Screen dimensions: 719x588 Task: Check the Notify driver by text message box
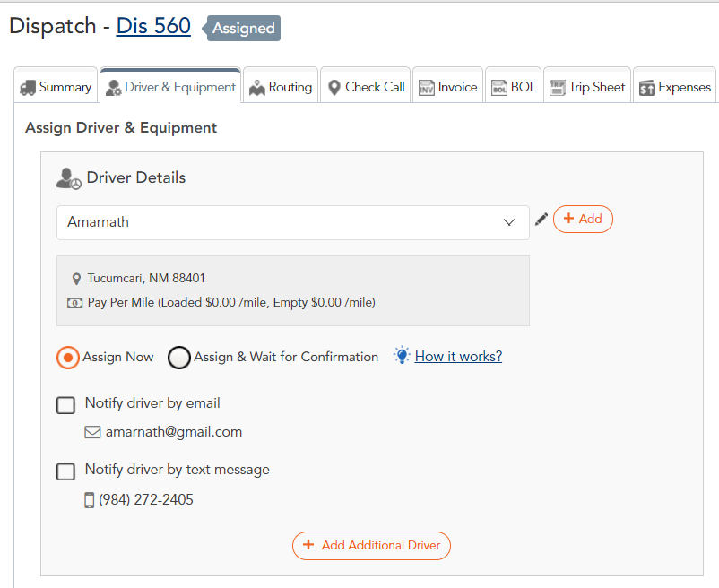tap(65, 470)
